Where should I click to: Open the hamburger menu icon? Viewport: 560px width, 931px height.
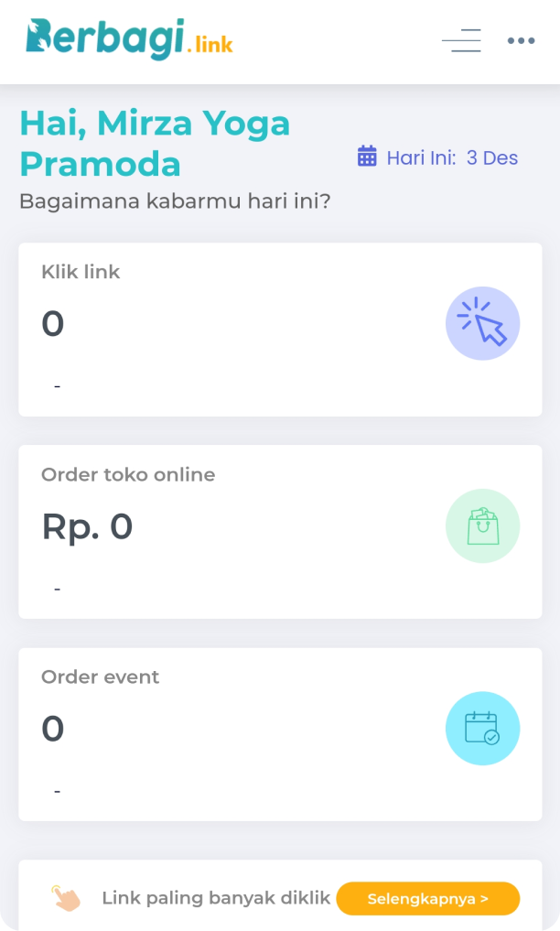pyautogui.click(x=461, y=40)
